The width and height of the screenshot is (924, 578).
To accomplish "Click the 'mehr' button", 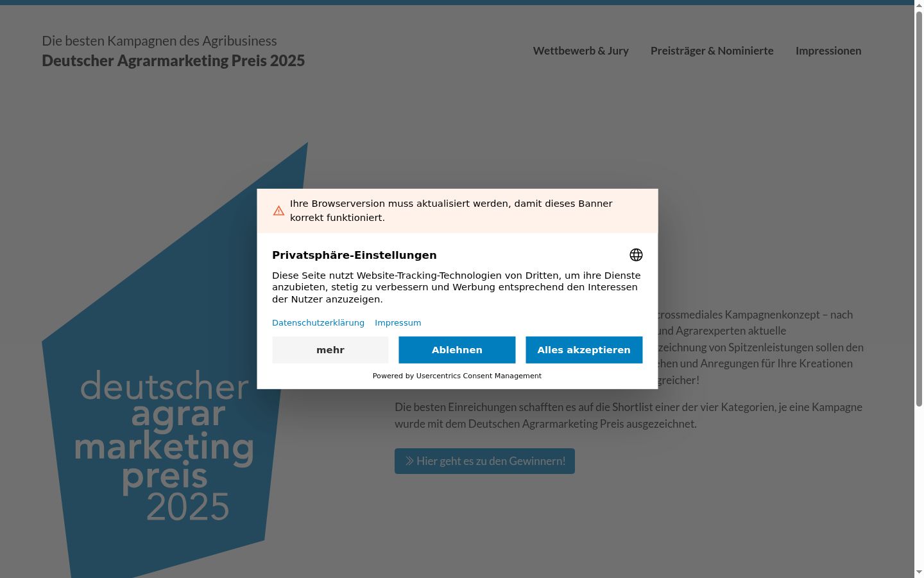I will (330, 350).
